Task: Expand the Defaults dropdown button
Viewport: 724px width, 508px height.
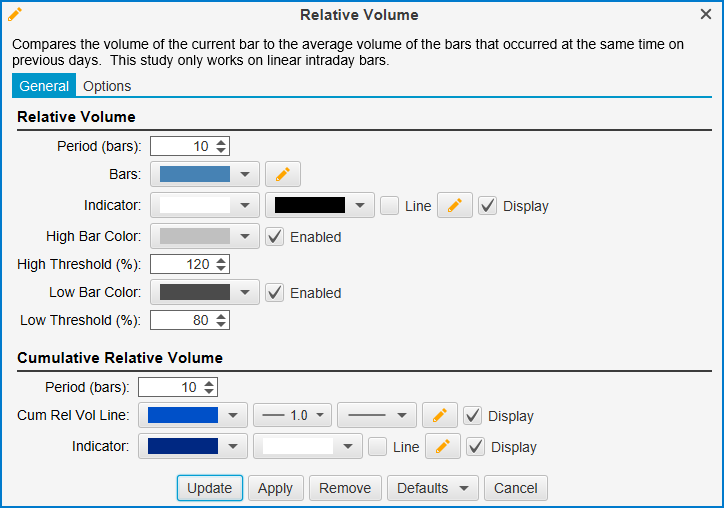Action: pos(433,489)
